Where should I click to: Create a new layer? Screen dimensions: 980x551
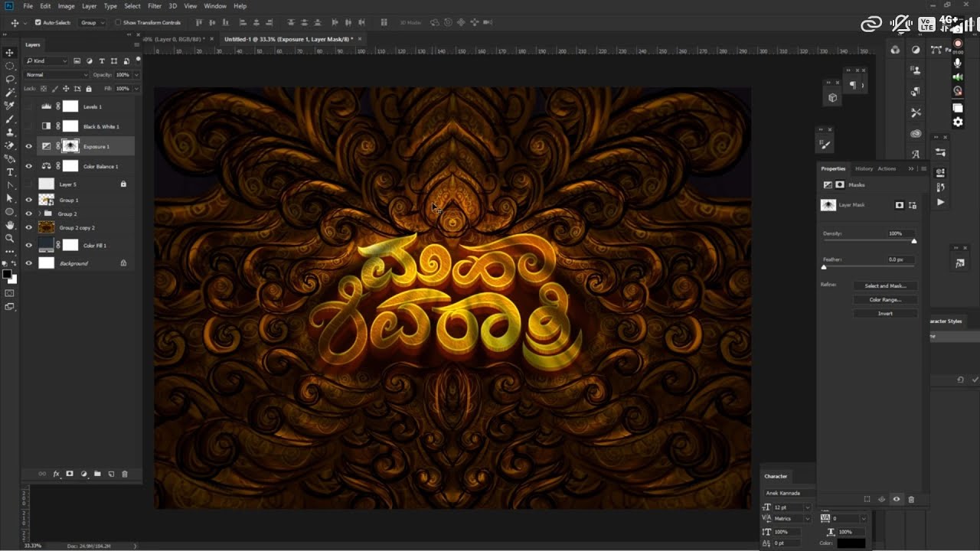click(x=111, y=474)
